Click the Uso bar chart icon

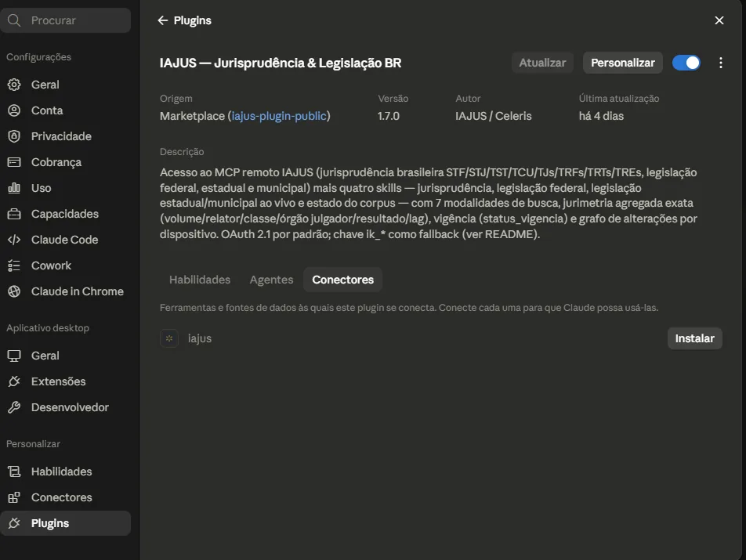tap(14, 188)
